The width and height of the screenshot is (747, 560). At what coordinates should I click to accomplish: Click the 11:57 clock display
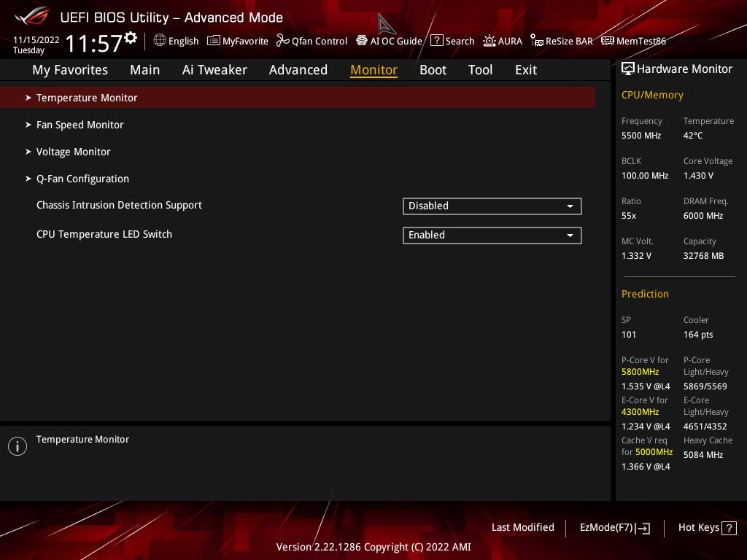tap(94, 43)
